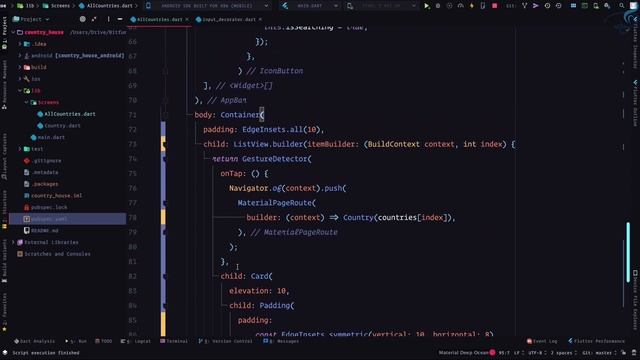This screenshot has width=640, height=360.
Task: Close the AllCountries.dart tab
Action: point(187,19)
